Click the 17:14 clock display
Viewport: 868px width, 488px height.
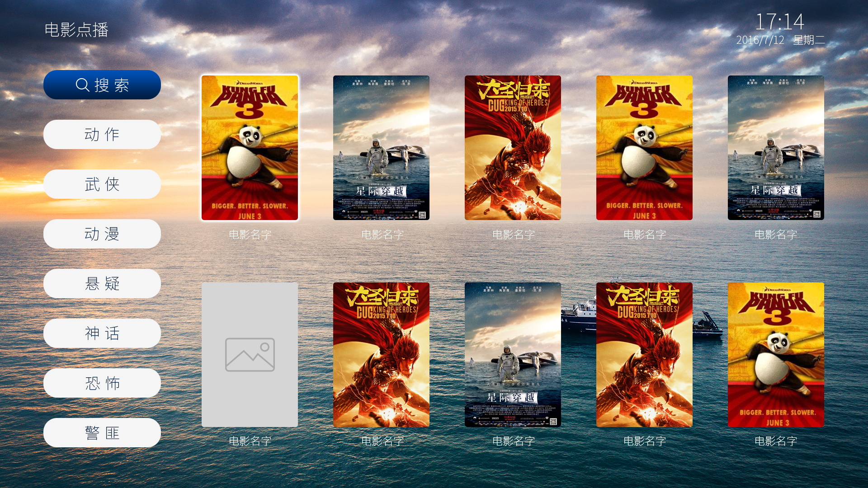click(779, 21)
